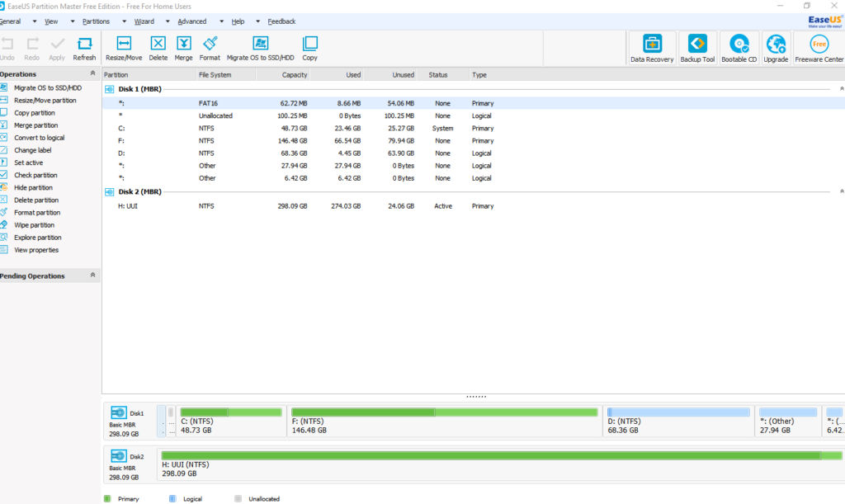The image size is (845, 504).
Task: Open the Data Recovery tool
Action: pyautogui.click(x=652, y=49)
